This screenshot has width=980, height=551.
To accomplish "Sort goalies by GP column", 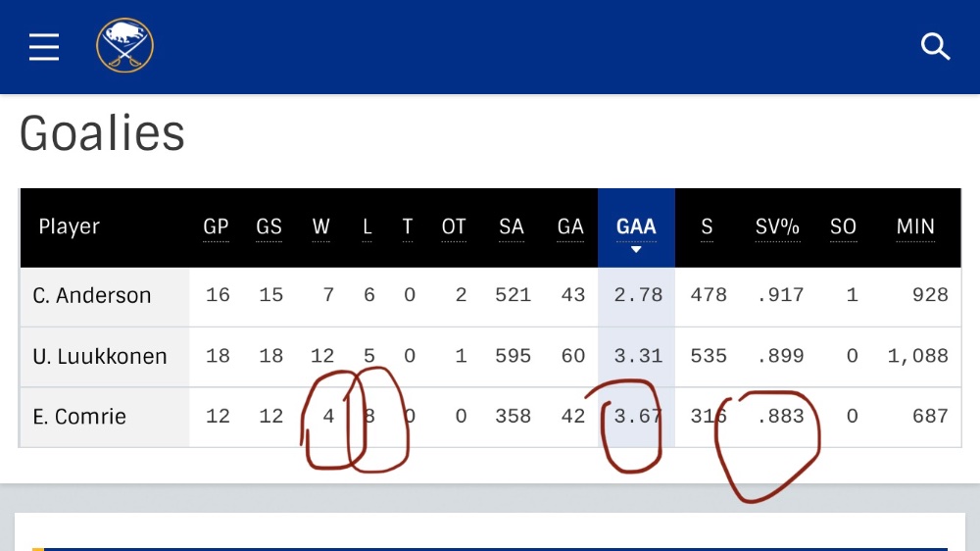I will coord(217,227).
